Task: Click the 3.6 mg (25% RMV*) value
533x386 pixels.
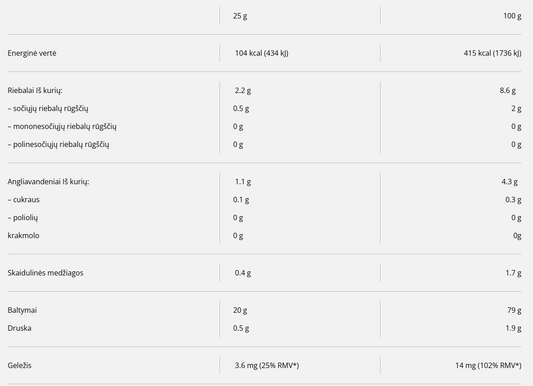Action: [267, 366]
